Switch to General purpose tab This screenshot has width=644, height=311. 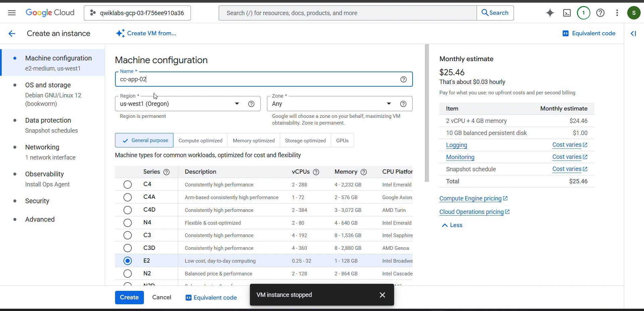(144, 140)
